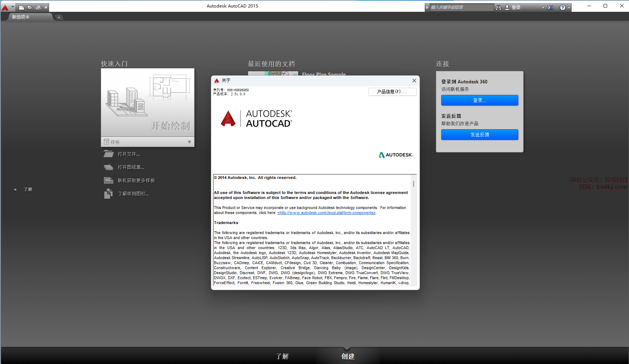Click the sheet set manager toolbar icon

[x=38, y=7]
